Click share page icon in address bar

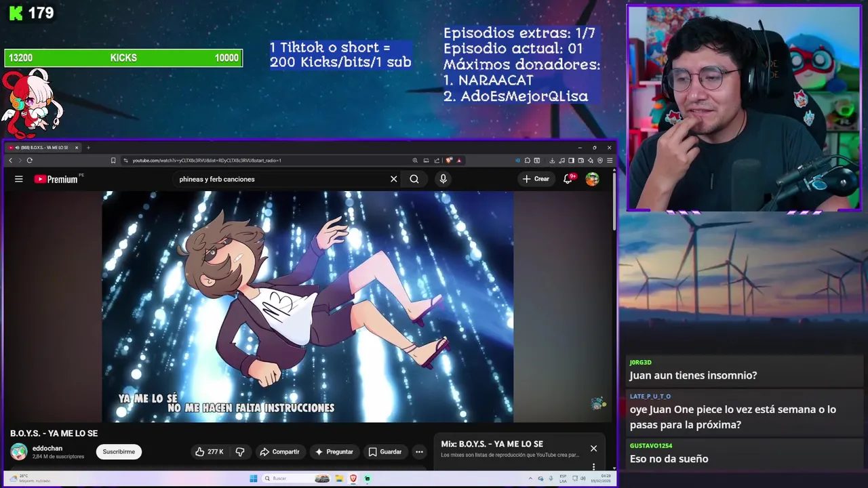pos(437,161)
